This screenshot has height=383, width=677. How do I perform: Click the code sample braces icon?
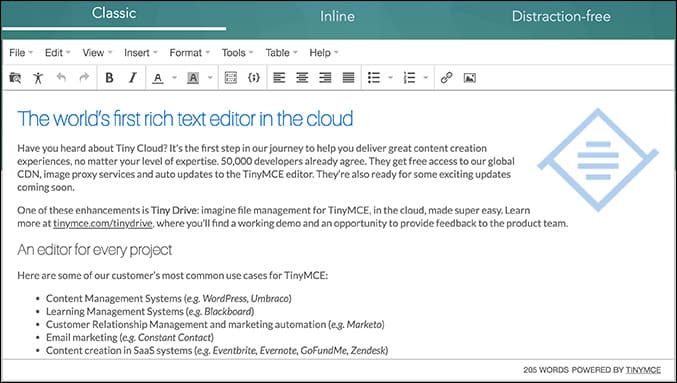tap(254, 78)
